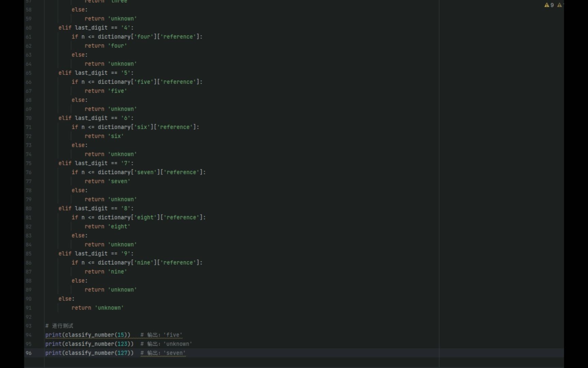
Task: Click gutter line number 60
Action: tap(29, 28)
